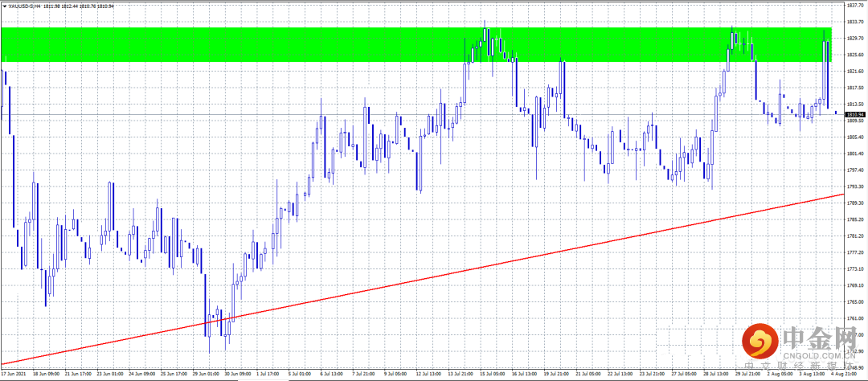This screenshot has width=868, height=381.
Task: Click the 1837.70 price axis label
Action: pyautogui.click(x=856, y=5)
